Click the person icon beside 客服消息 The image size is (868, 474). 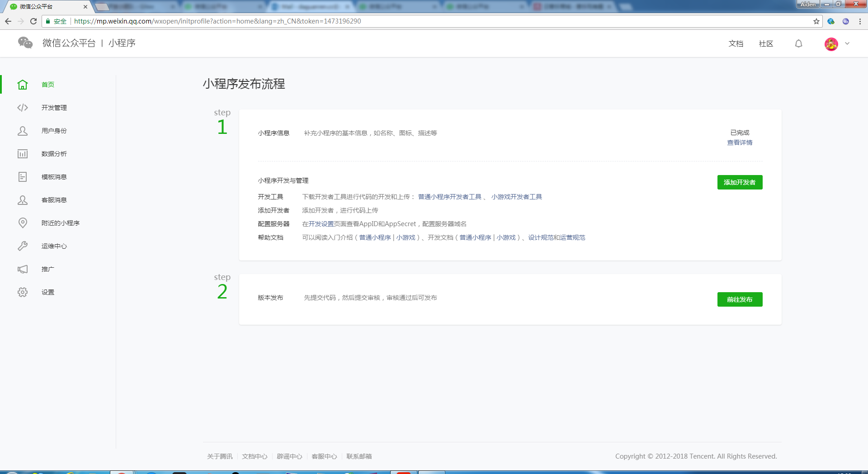tap(23, 200)
